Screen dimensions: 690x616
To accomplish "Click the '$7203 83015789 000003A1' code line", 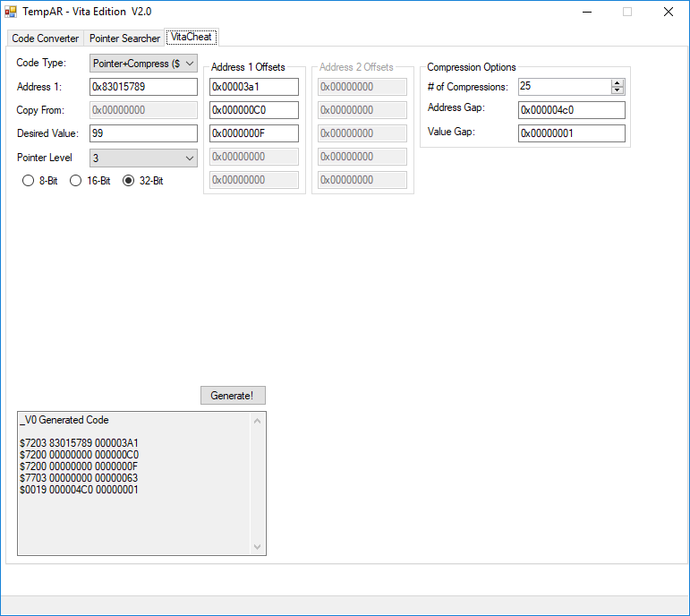I will 79,443.
